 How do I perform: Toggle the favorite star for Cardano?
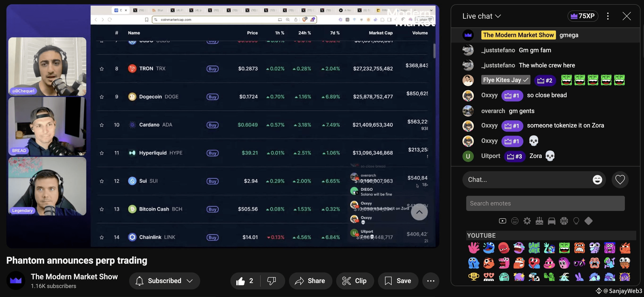102,125
